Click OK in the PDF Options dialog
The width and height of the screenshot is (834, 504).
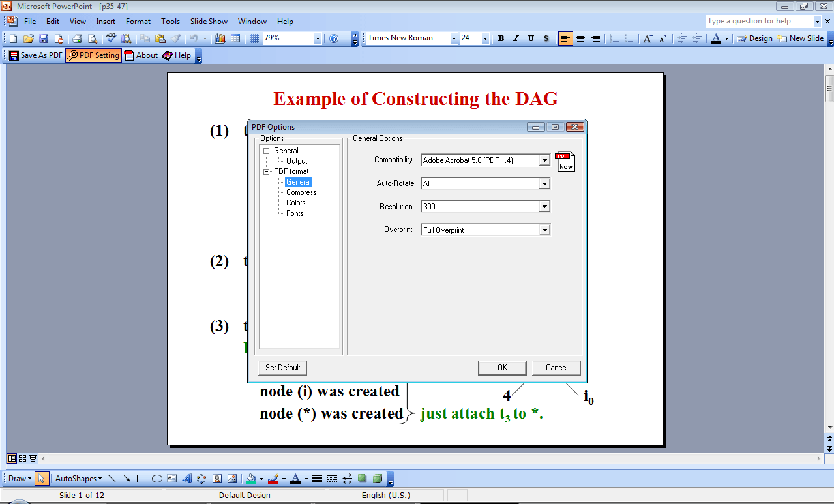502,368
